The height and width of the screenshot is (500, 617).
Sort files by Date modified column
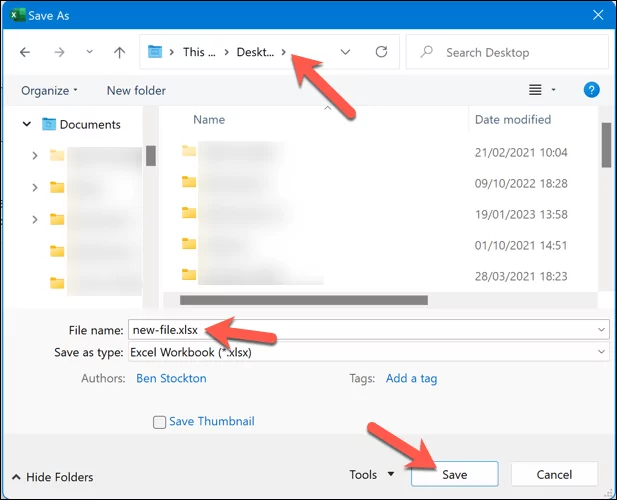click(x=513, y=120)
